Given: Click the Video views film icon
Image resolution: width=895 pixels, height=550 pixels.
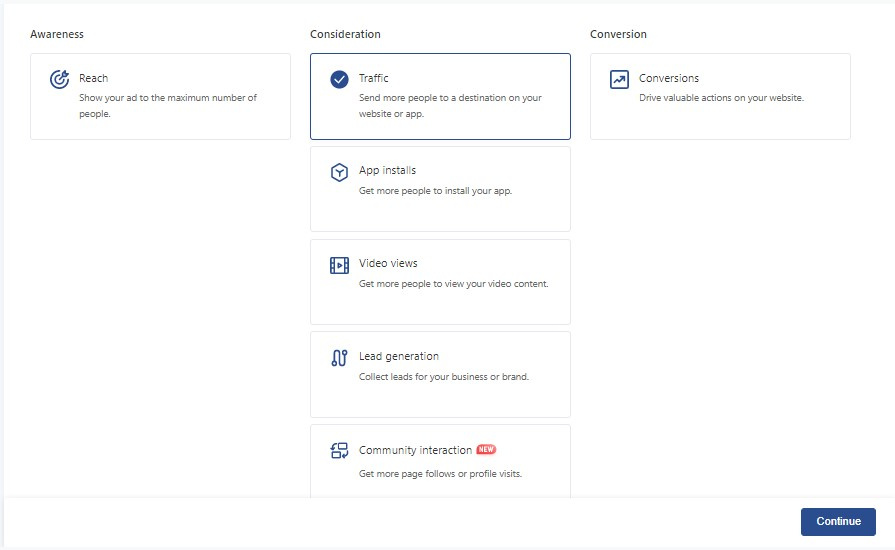Looking at the screenshot, I should click(339, 265).
